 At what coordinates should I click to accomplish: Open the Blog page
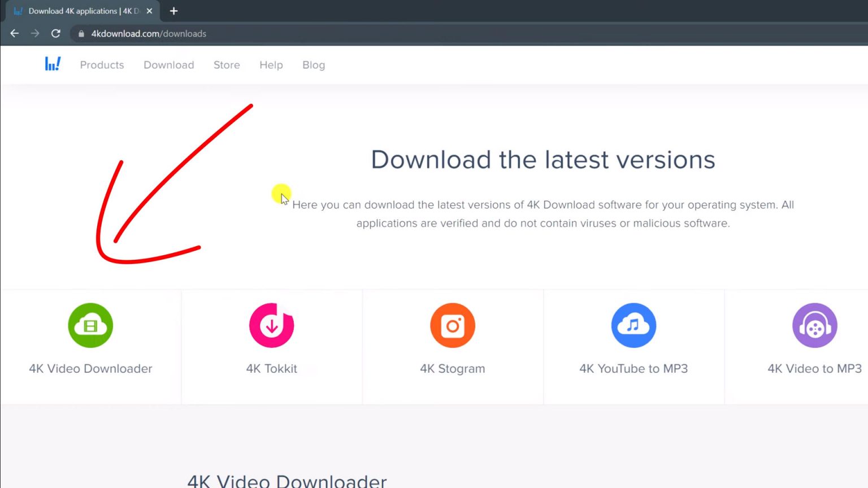click(314, 64)
